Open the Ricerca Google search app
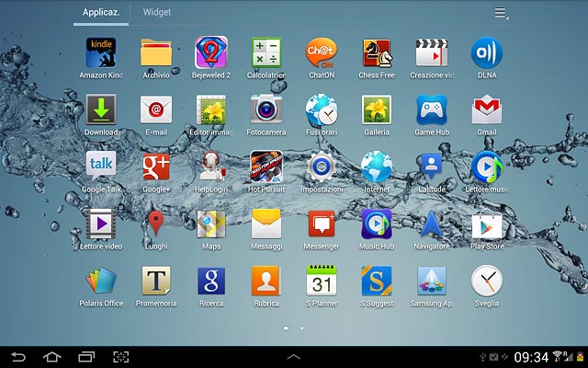588x368 pixels. tap(211, 286)
